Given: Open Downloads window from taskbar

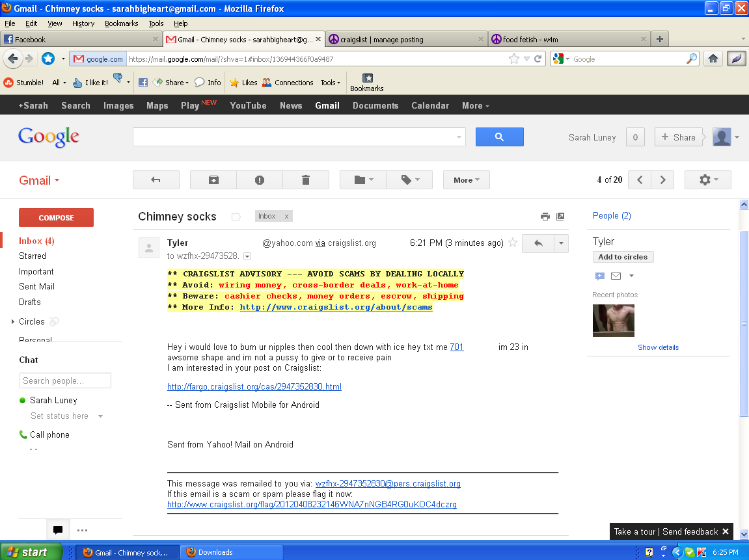Looking at the screenshot, I should point(232,552).
